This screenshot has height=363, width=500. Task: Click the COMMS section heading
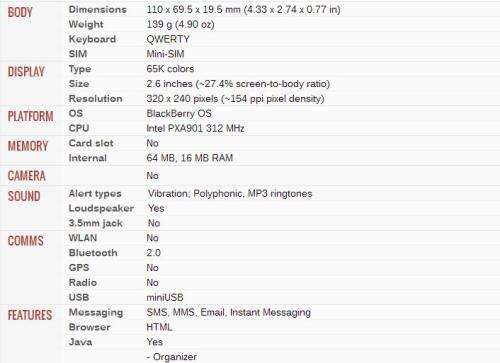[26, 241]
